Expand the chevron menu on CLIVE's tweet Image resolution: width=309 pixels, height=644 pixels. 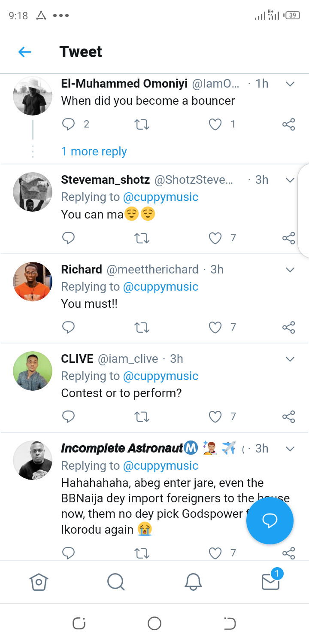[x=290, y=359]
